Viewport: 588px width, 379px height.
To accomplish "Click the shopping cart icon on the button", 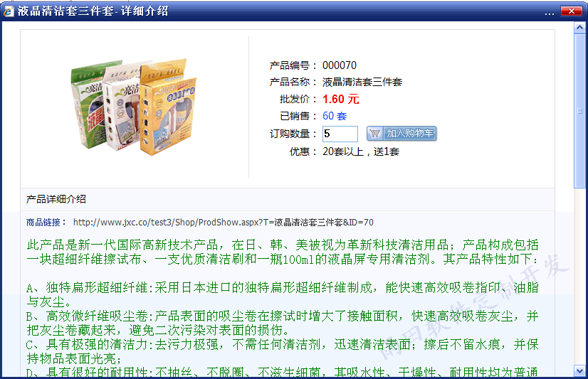I will click(x=374, y=133).
